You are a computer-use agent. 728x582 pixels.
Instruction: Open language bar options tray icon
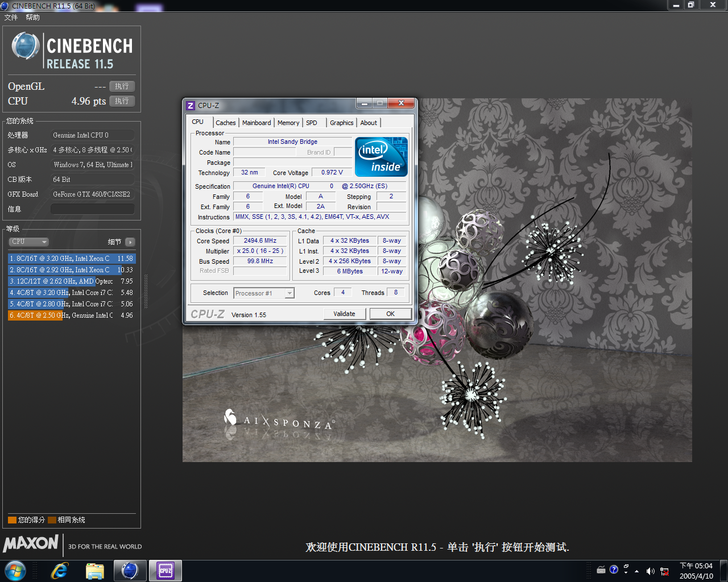click(626, 569)
